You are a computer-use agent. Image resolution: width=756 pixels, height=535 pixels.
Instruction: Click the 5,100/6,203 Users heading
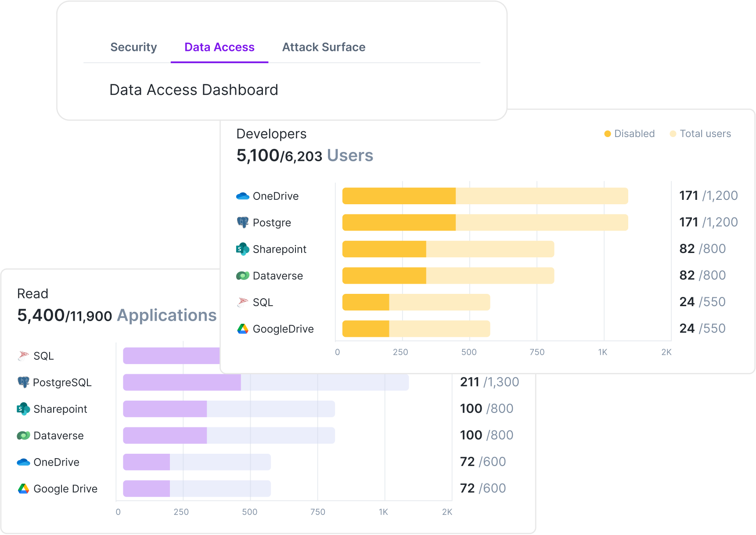[x=305, y=155]
